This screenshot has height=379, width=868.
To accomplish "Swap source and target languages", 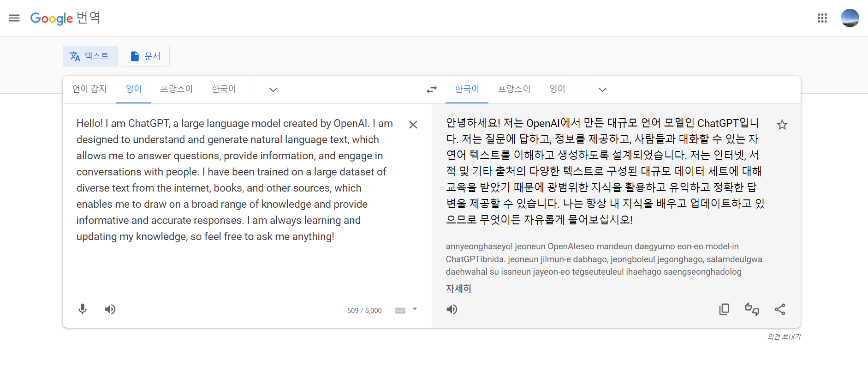I will tap(432, 90).
